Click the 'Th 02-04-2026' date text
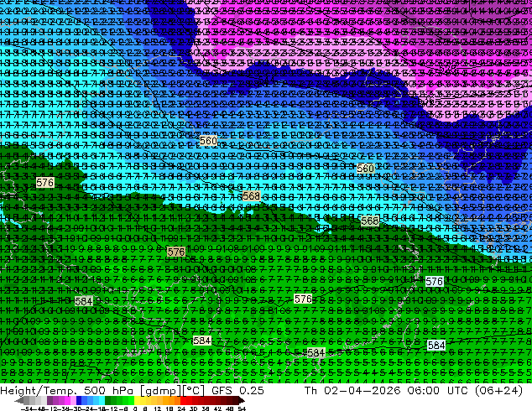Screen dimensions: 532x411 pos(352,390)
